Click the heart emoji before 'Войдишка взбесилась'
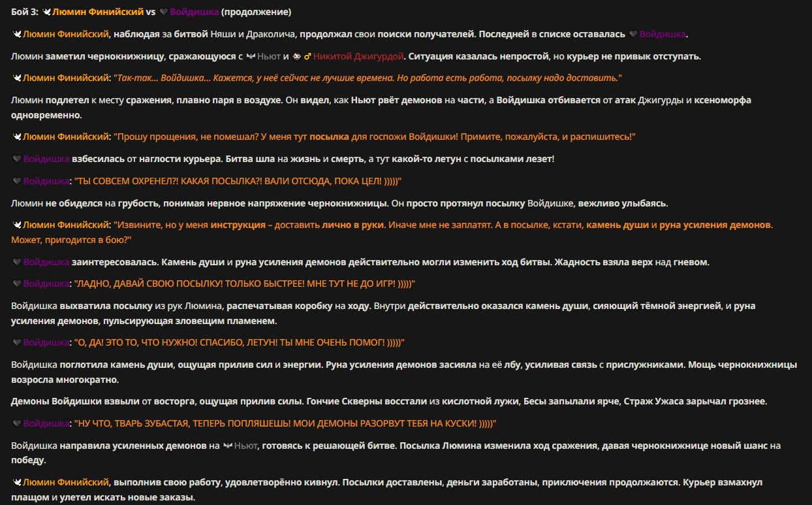Image resolution: width=812 pixels, height=505 pixels. [17, 159]
